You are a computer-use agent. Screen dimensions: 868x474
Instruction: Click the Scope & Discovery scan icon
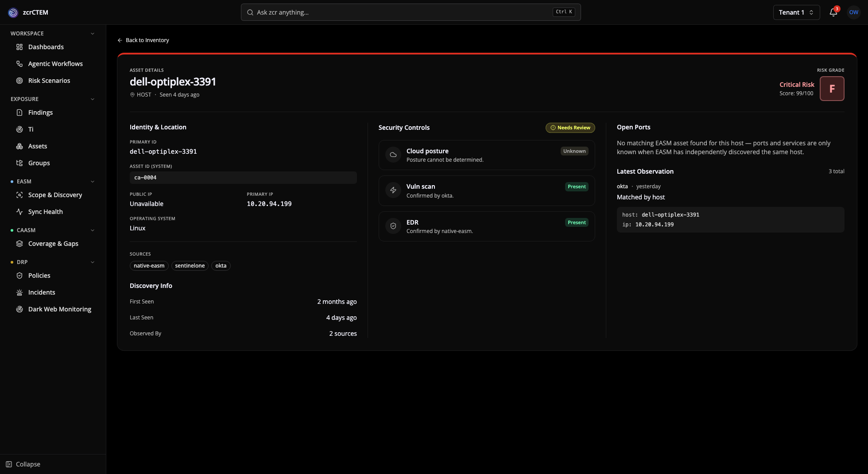[x=19, y=195]
